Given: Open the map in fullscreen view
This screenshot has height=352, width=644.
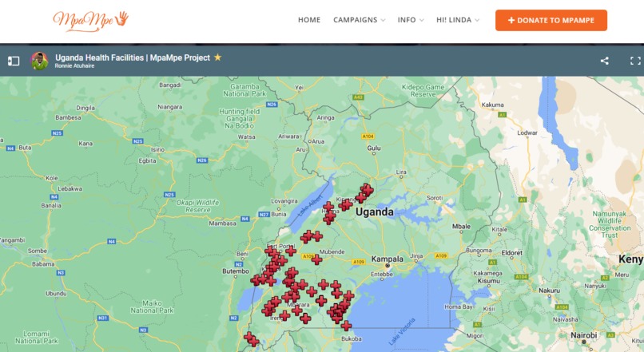Looking at the screenshot, I should point(635,61).
